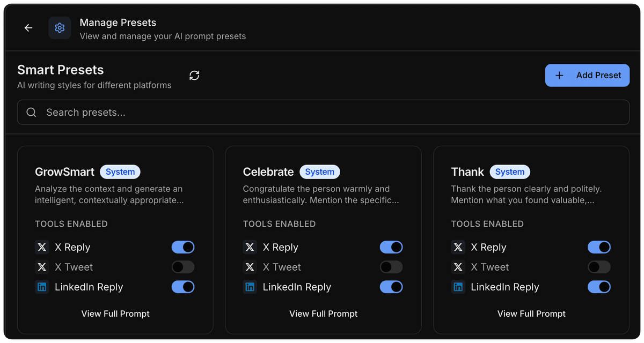This screenshot has height=343, width=644.
Task: Click the settings gear icon beside Manage Presets
Action: [59, 28]
